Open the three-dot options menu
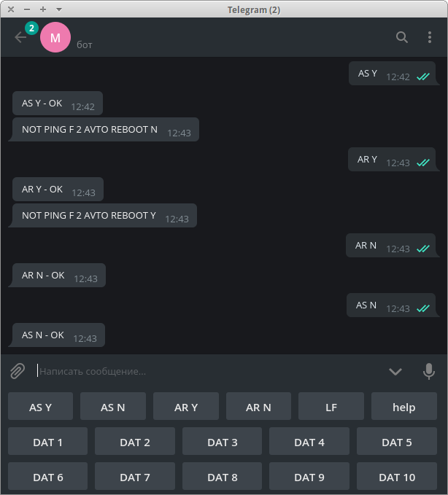Screen dimensions: 448x495 click(x=429, y=37)
